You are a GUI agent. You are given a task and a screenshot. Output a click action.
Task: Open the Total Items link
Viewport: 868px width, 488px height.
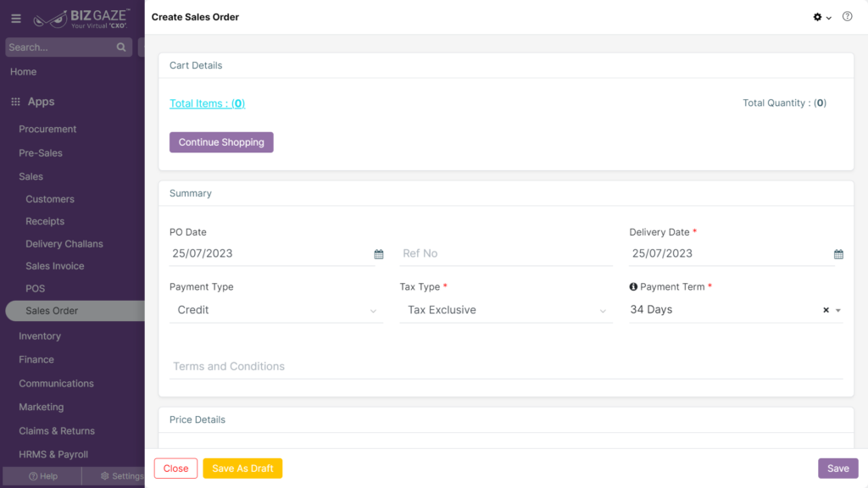[x=207, y=103]
